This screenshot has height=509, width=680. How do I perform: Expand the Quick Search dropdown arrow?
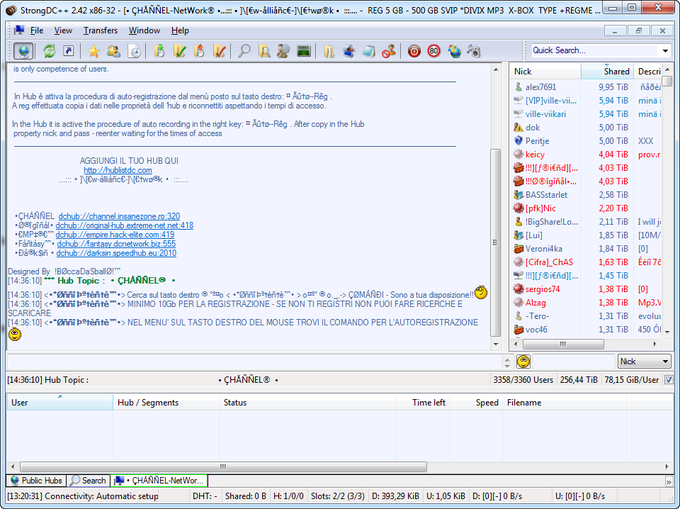click(665, 51)
